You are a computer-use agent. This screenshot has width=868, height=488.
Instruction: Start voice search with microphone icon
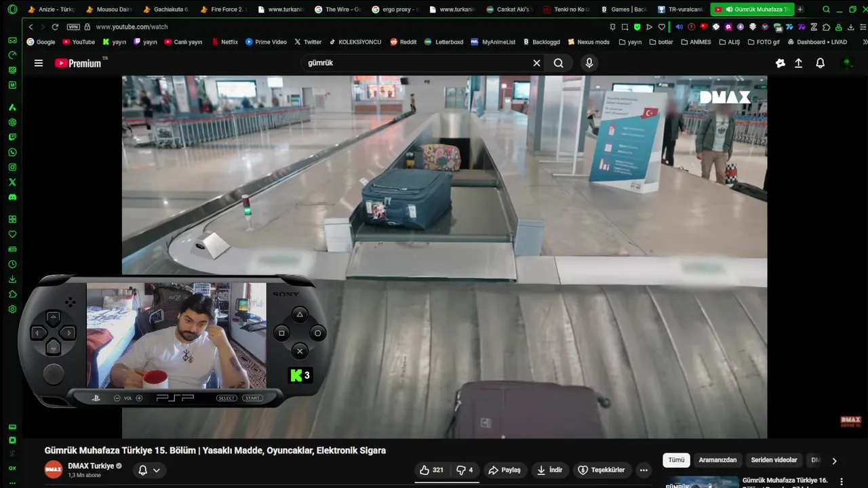pos(589,63)
